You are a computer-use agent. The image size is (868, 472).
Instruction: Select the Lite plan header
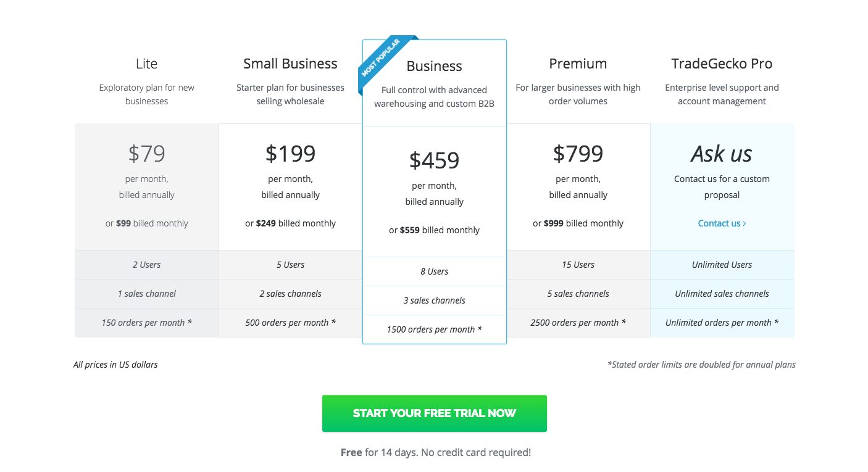click(146, 63)
